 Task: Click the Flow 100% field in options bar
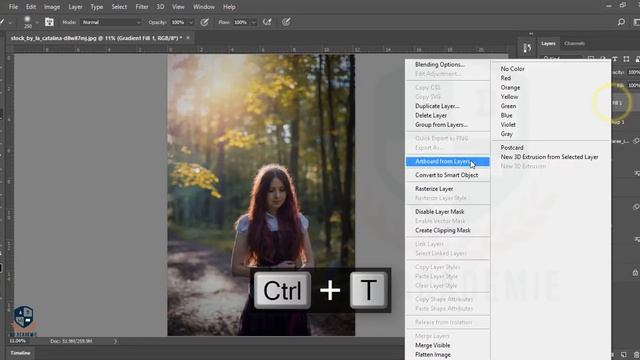[x=241, y=22]
